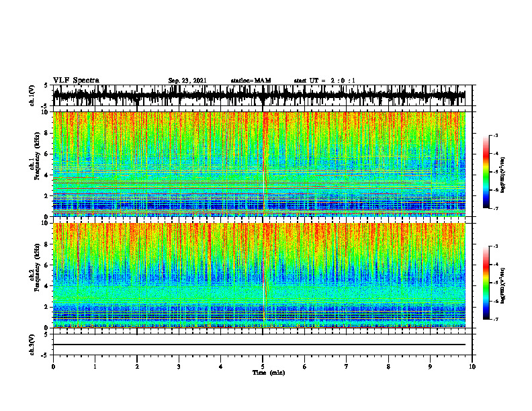Click the ch.1 "Frequency (kHz)" axis label
This screenshot has height=411, width=532.
[x=37, y=156]
